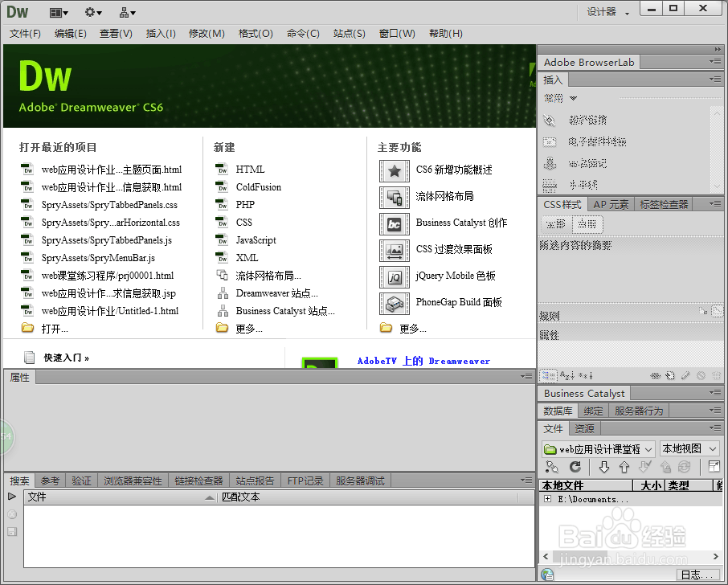Open AdobeTV 上的 Dreamweaver link

pos(423,361)
